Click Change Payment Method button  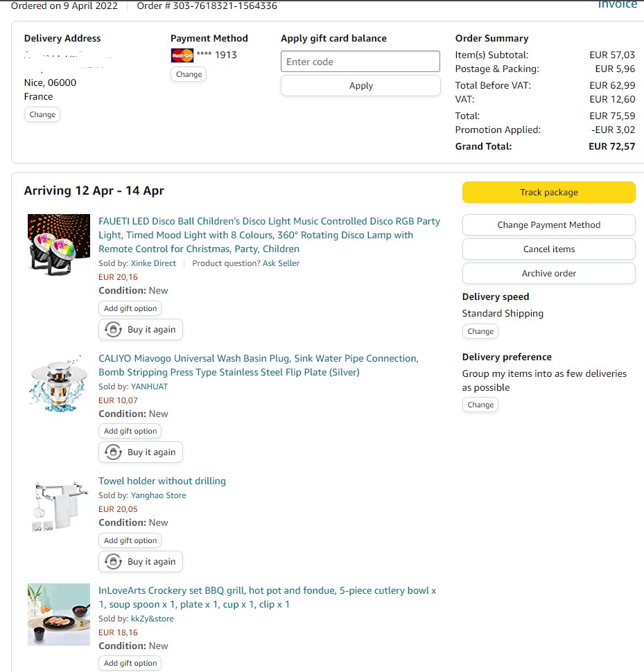click(x=548, y=225)
